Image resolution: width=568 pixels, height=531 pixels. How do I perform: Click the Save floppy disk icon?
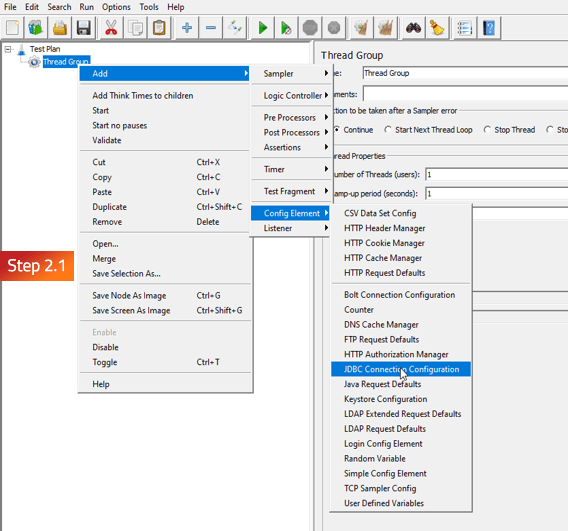point(84,28)
